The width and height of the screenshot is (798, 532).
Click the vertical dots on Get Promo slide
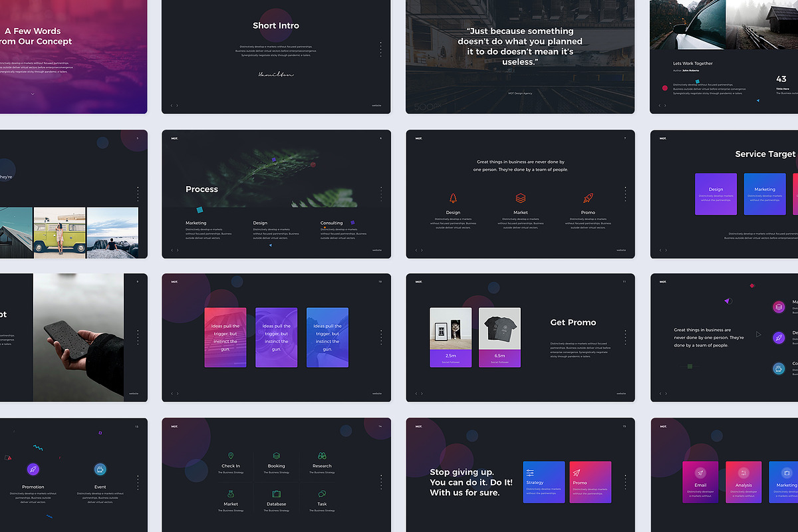(625, 338)
